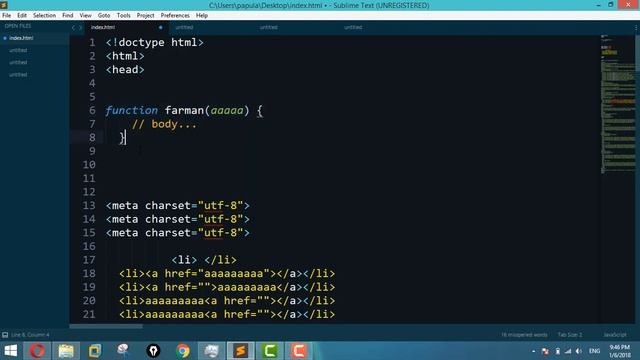Click the farman function name
The height and width of the screenshot is (360, 640).
click(x=184, y=110)
